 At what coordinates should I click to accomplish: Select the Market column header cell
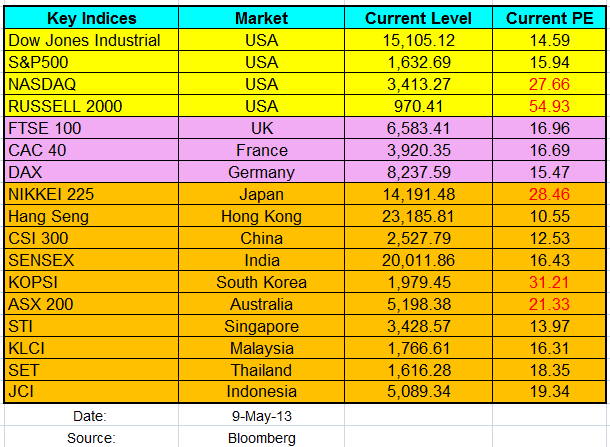[x=261, y=19]
